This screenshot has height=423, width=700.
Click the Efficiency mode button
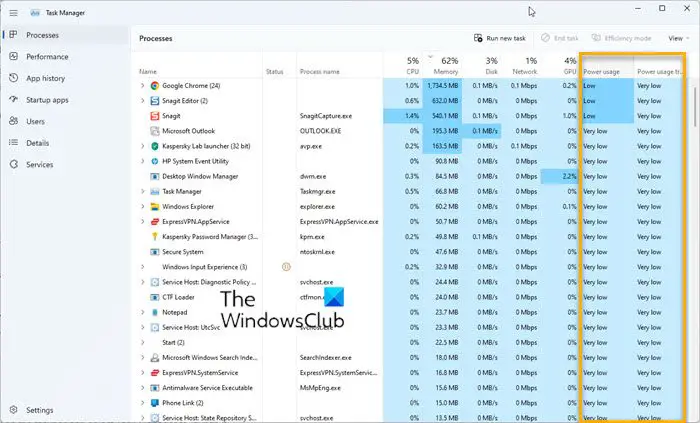click(x=621, y=38)
